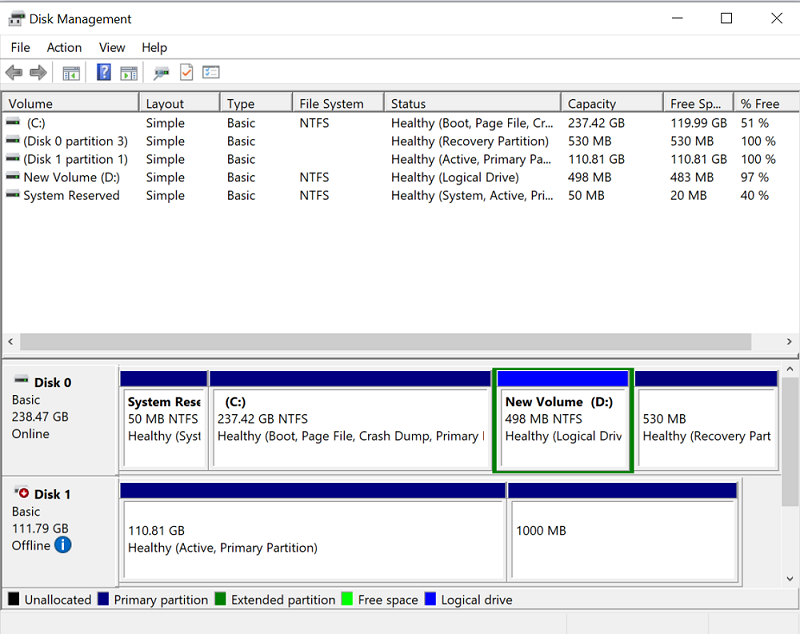
Task: Open Help via the question-mark toolbar icon
Action: (x=103, y=72)
